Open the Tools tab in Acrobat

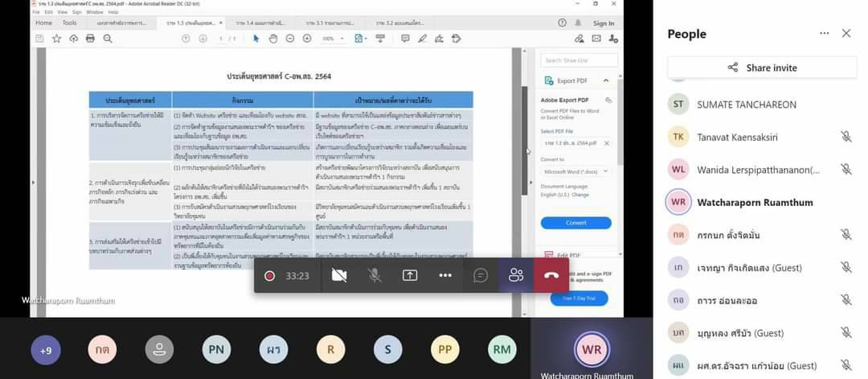(x=70, y=23)
